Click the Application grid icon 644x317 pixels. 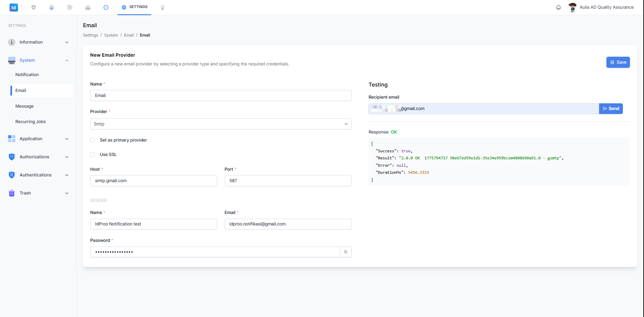pyautogui.click(x=12, y=139)
